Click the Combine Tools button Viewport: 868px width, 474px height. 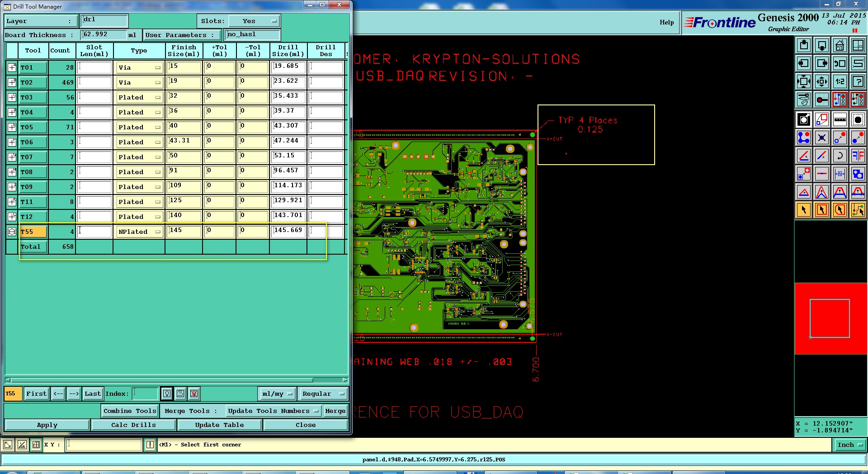pos(130,411)
